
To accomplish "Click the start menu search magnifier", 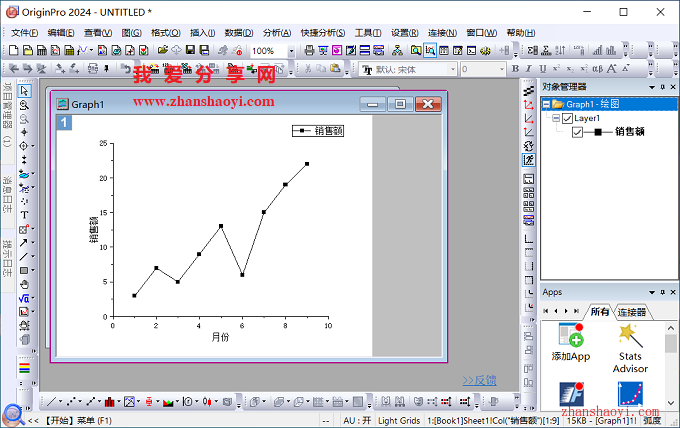I will tap(13, 415).
